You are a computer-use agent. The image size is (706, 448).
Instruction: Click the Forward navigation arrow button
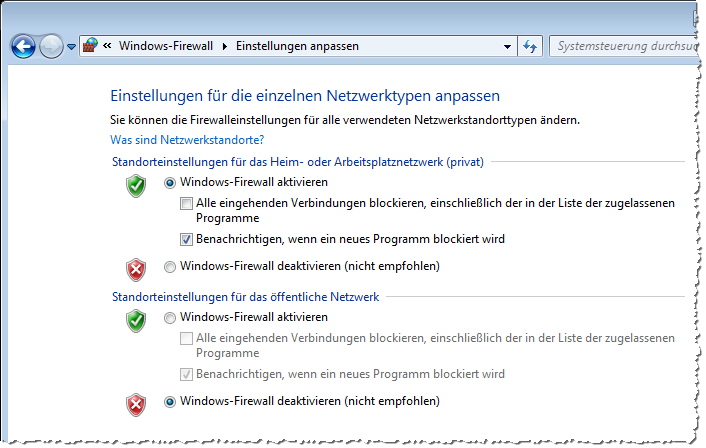point(51,46)
